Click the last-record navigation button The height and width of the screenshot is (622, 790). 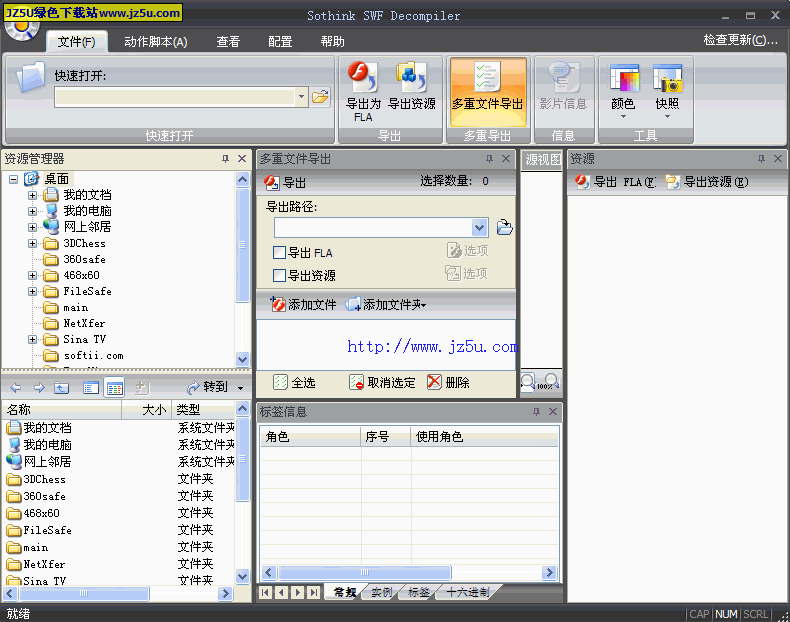click(x=313, y=592)
